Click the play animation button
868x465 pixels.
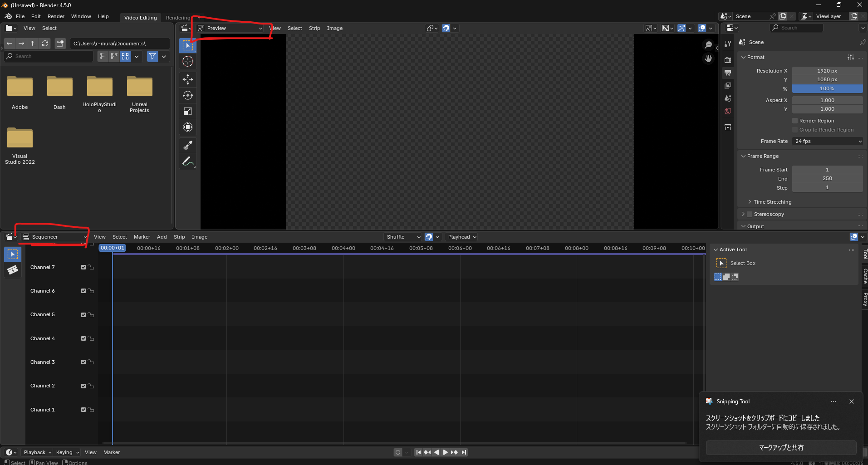click(x=445, y=452)
